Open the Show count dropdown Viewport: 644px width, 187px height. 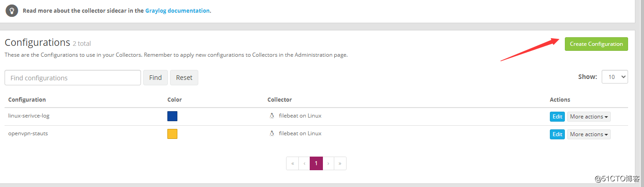(615, 77)
